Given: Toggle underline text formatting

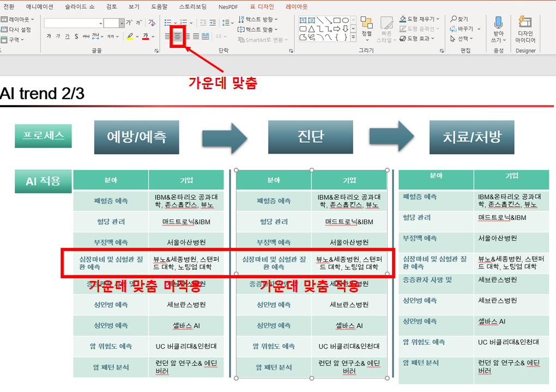Looking at the screenshot, I should pyautogui.click(x=68, y=36).
